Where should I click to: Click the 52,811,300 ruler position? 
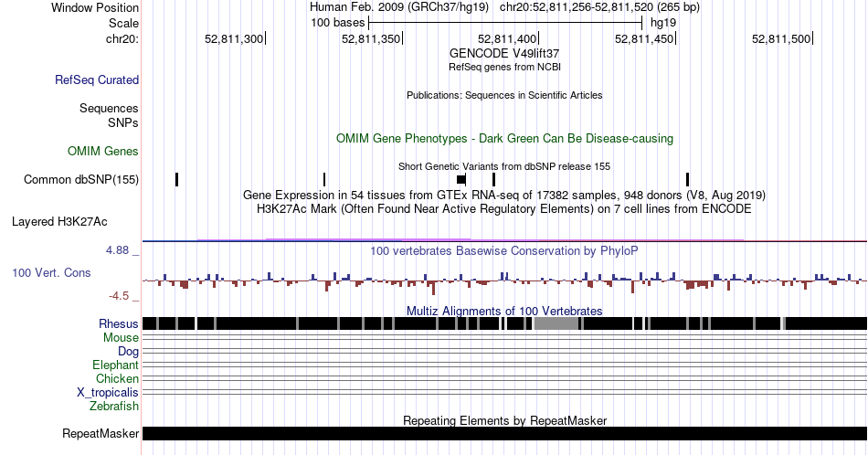pyautogui.click(x=234, y=38)
